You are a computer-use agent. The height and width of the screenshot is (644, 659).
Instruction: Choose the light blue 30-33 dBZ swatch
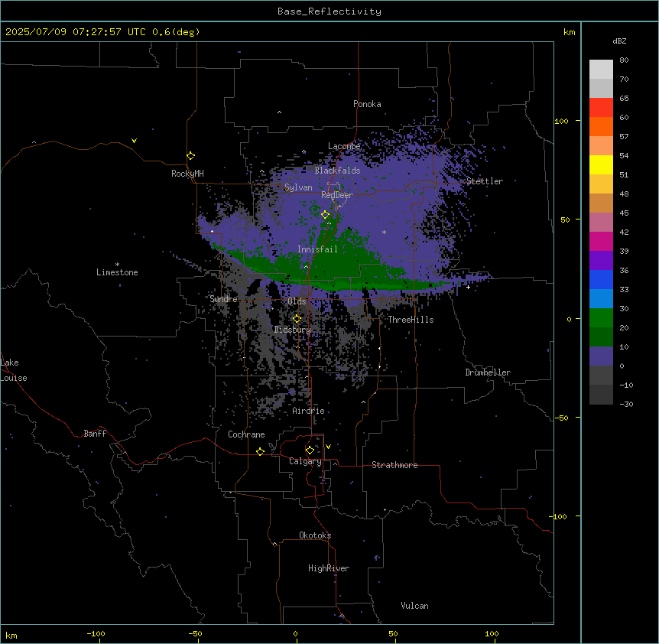pyautogui.click(x=601, y=299)
